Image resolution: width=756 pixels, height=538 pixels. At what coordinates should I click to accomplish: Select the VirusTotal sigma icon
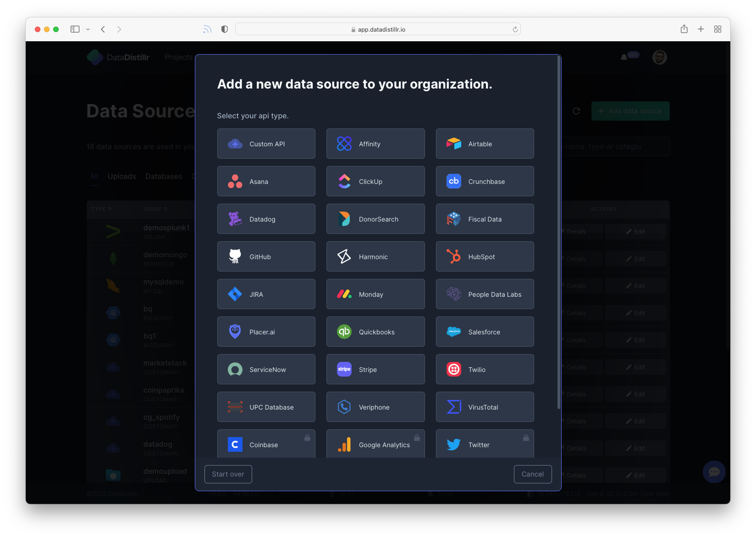pos(454,407)
